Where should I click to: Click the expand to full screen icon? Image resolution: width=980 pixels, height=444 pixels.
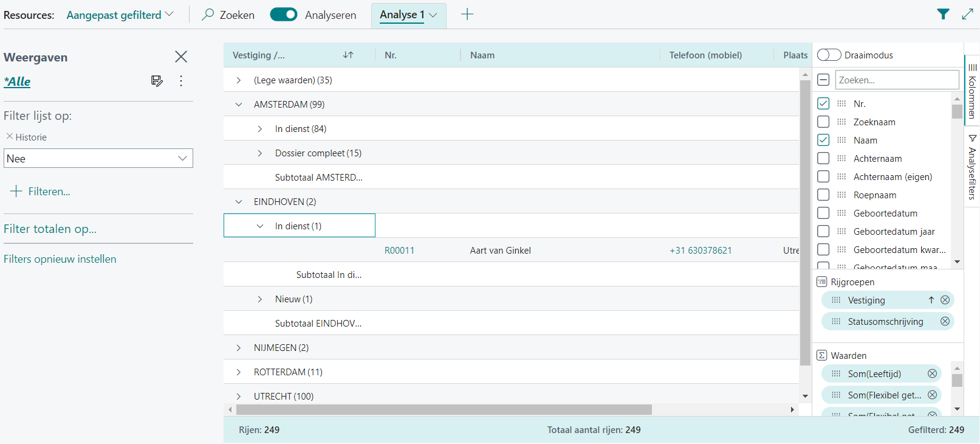point(968,15)
